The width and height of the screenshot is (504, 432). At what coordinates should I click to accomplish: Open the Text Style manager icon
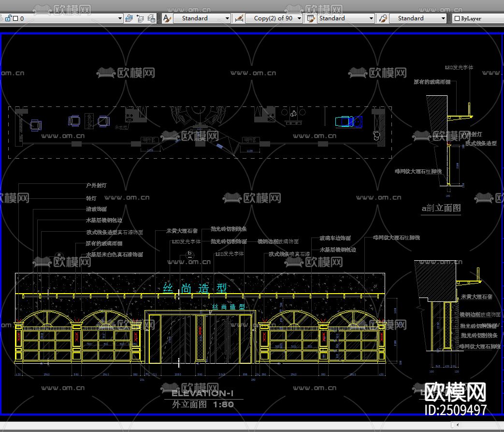click(x=167, y=18)
